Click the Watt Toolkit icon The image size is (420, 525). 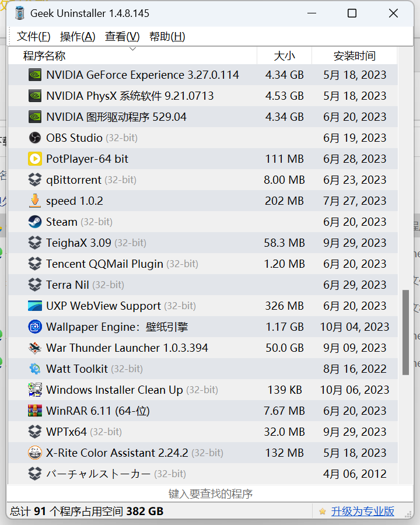point(35,369)
